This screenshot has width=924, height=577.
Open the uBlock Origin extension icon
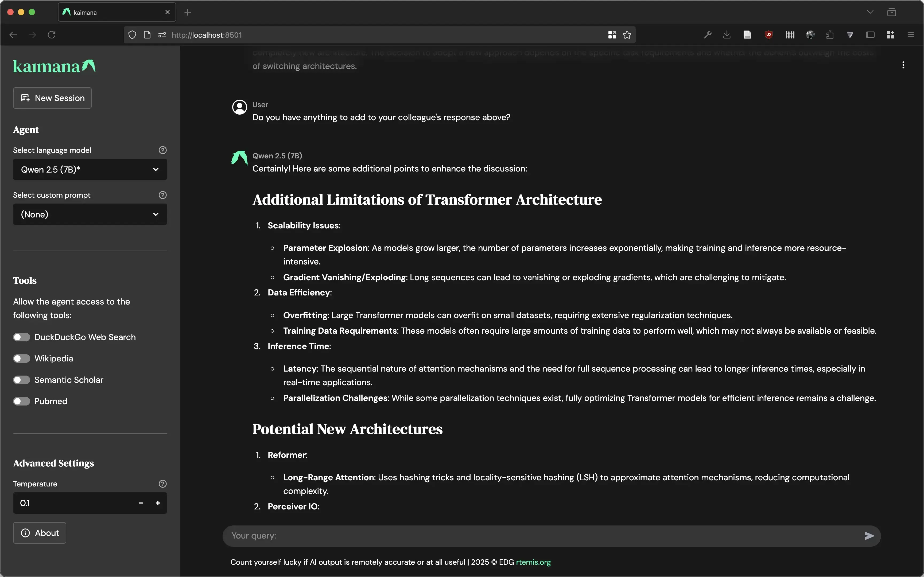[x=769, y=35]
